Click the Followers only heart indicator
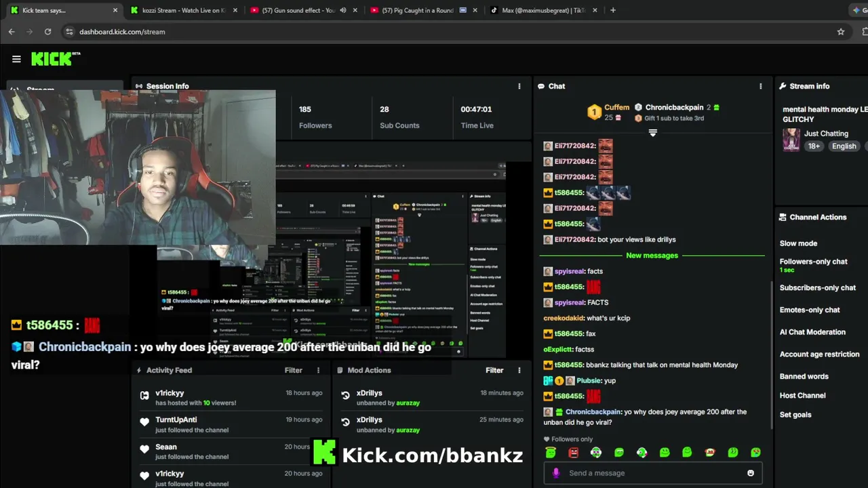Screen dimensions: 868x488 coord(547,439)
